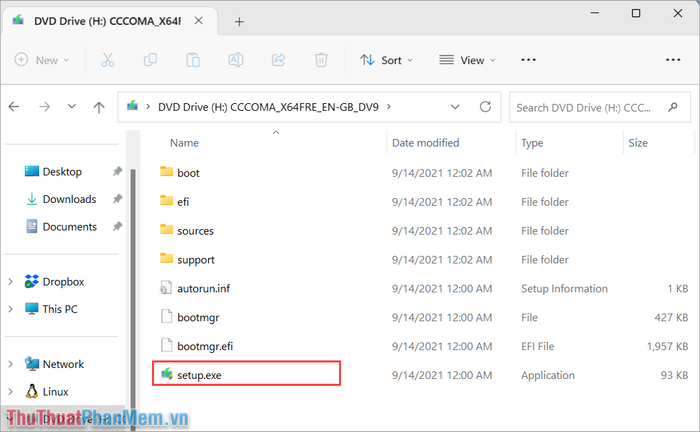The height and width of the screenshot is (432, 700).
Task: Minimize the File Explorer window
Action: pyautogui.click(x=595, y=13)
